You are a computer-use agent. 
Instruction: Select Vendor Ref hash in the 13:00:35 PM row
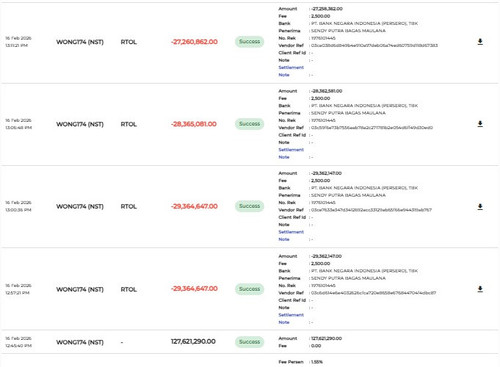(371, 210)
